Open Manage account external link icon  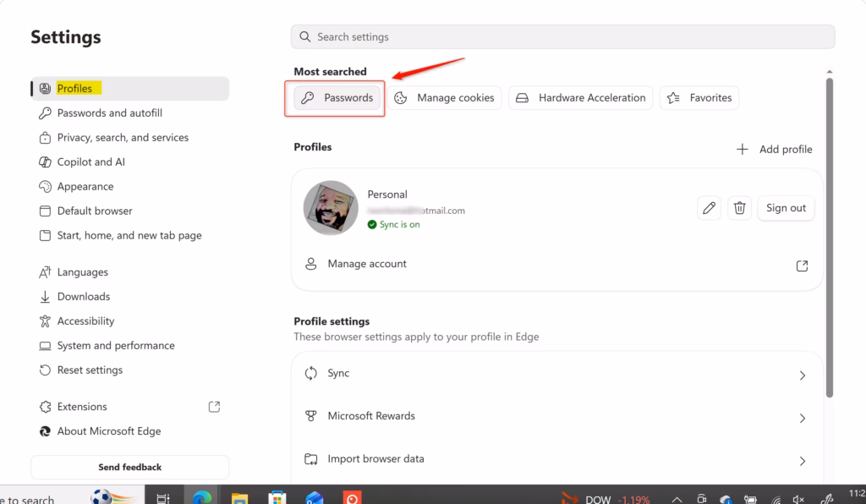[802, 266]
